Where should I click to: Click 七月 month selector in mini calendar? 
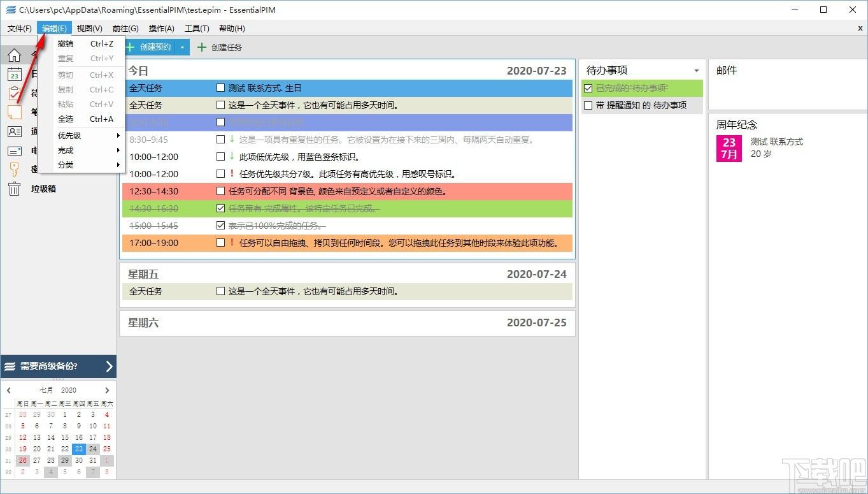(x=46, y=390)
